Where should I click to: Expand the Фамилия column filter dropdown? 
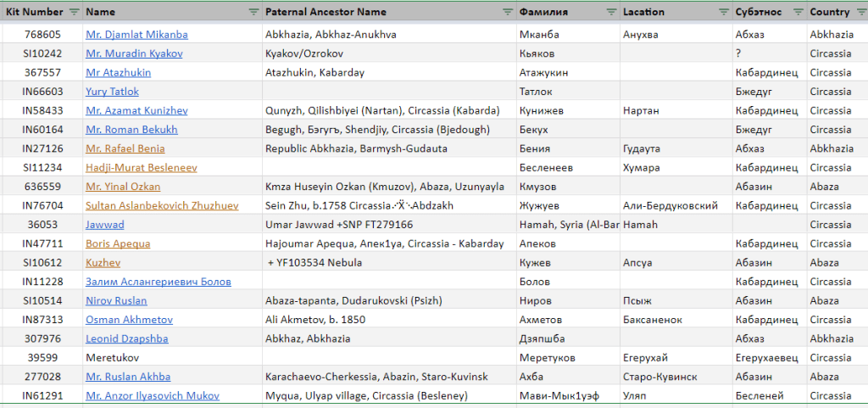(611, 13)
